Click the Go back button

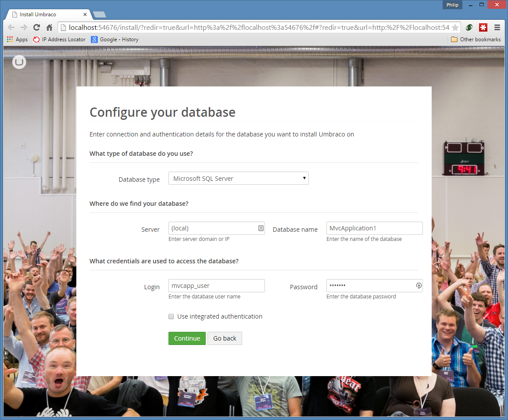click(x=225, y=338)
